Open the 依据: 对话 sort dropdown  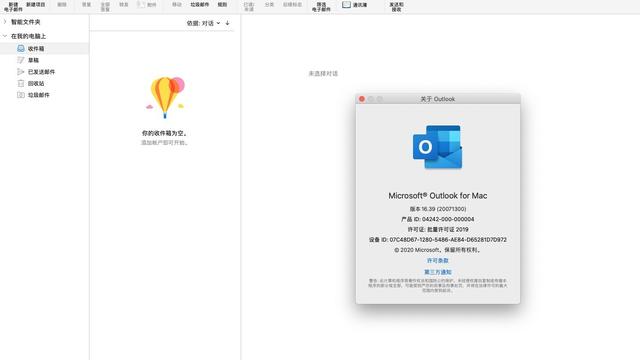click(203, 23)
